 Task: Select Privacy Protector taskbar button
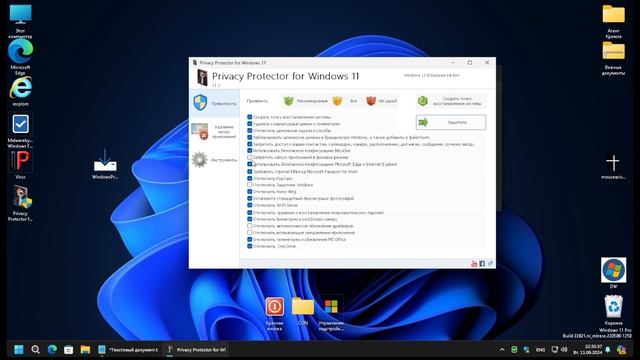coord(197,350)
